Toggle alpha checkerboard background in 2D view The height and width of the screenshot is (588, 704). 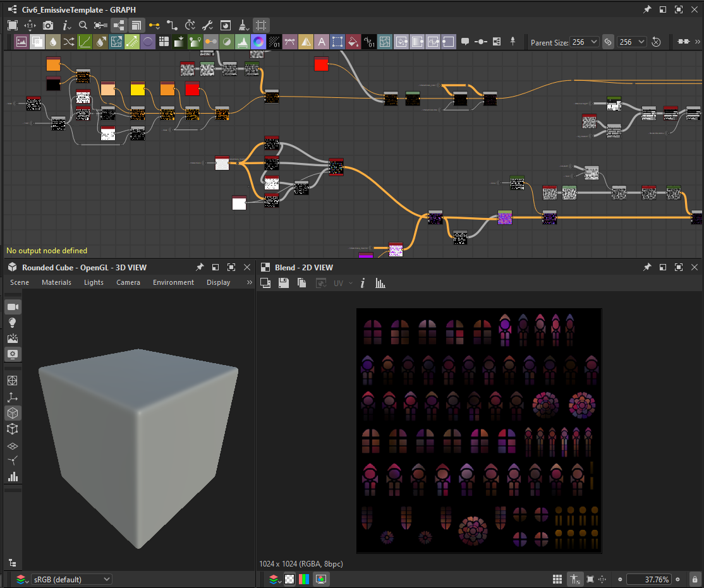289,579
